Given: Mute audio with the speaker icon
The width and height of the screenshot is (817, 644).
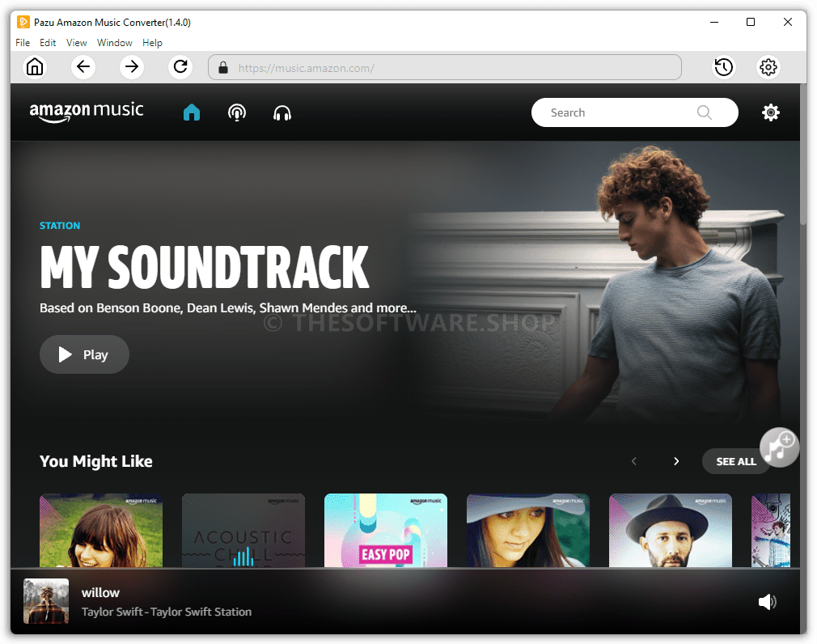Looking at the screenshot, I should pos(767,602).
